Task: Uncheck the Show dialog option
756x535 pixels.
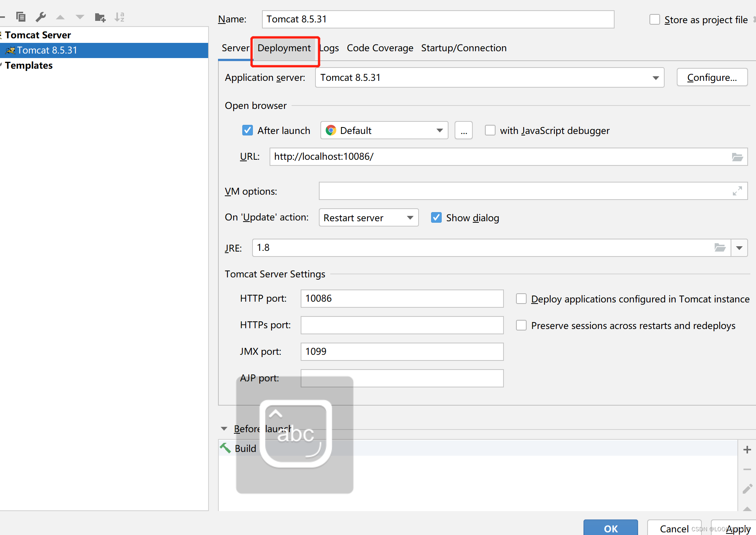Action: coord(436,217)
